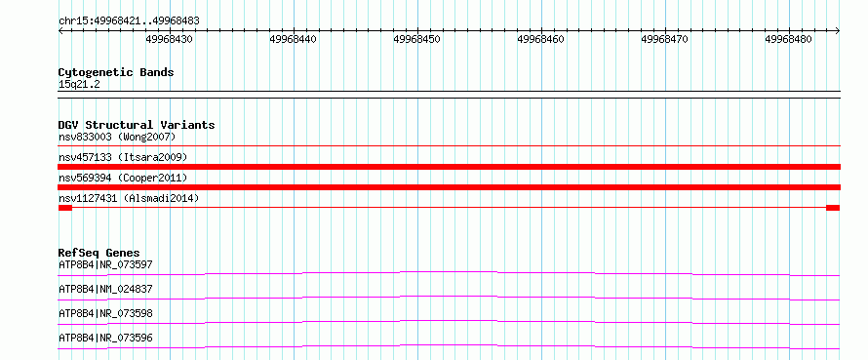This screenshot has width=868, height=360.
Task: Open variant nsv569394 (Cooper2011) label
Action: (x=123, y=178)
